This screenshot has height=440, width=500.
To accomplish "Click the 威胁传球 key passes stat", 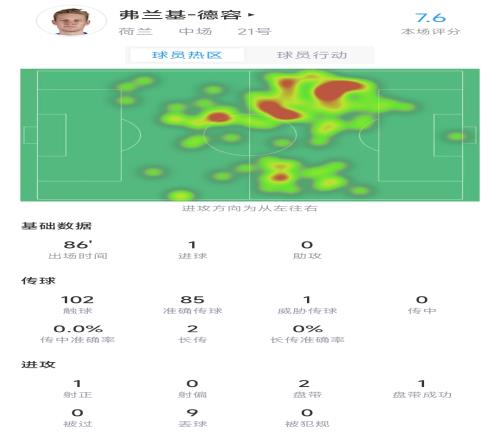I will pos(307,304).
